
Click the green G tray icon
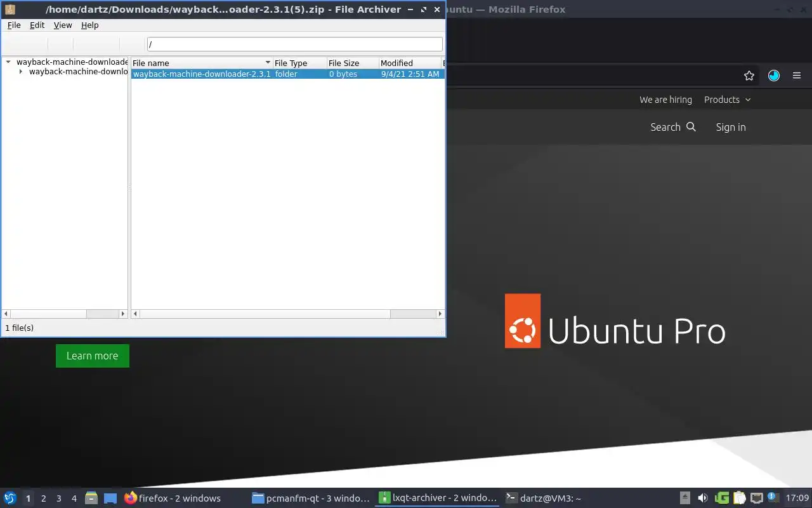tap(721, 498)
